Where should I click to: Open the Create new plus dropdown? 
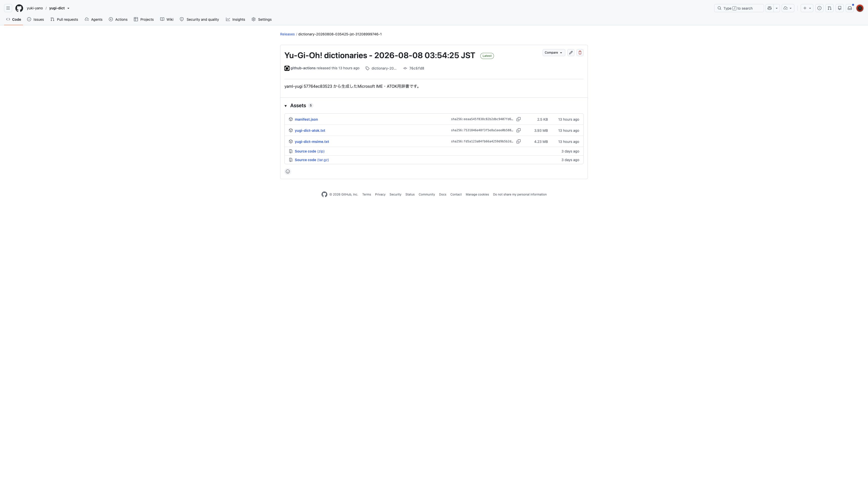coord(807,8)
